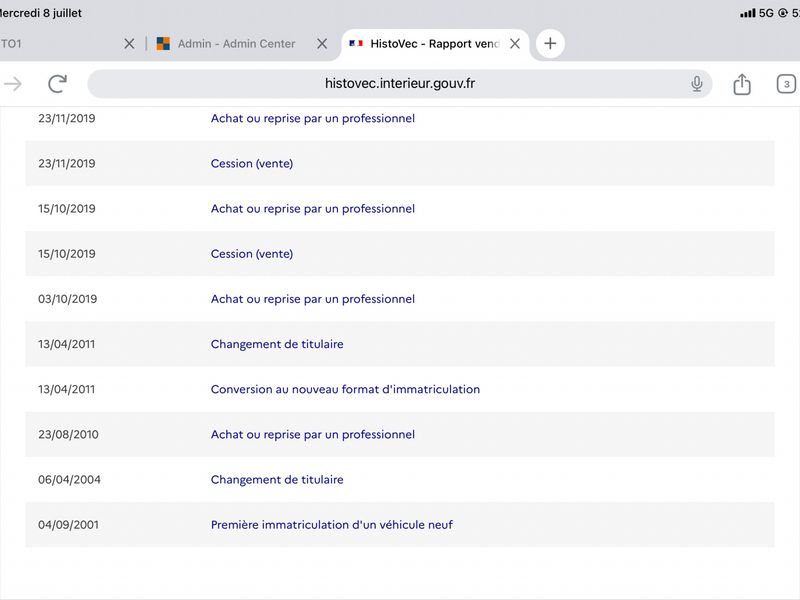This screenshot has height=600, width=800.
Task: Click the date 15/10/2019 beside Cession row
Action: (67, 254)
